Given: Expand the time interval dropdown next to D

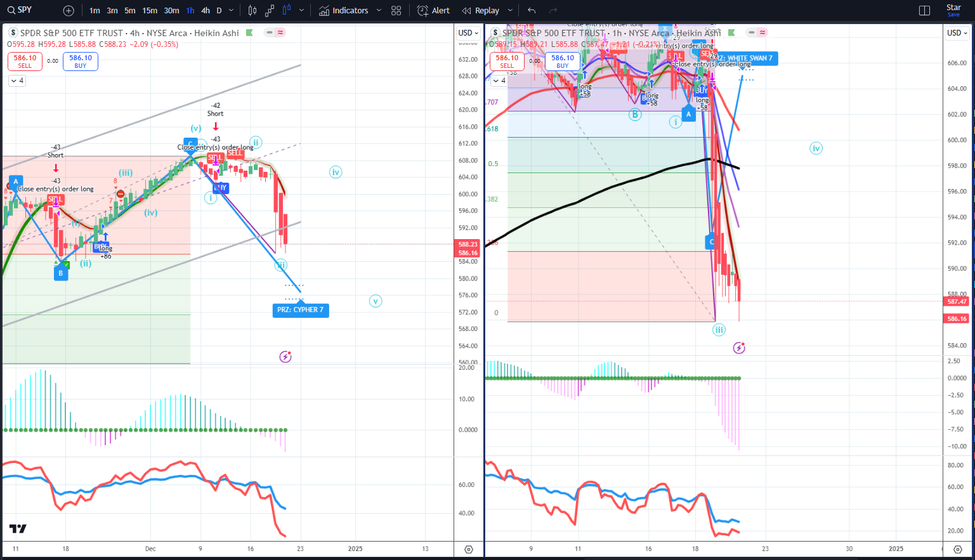Looking at the screenshot, I should 231,11.
